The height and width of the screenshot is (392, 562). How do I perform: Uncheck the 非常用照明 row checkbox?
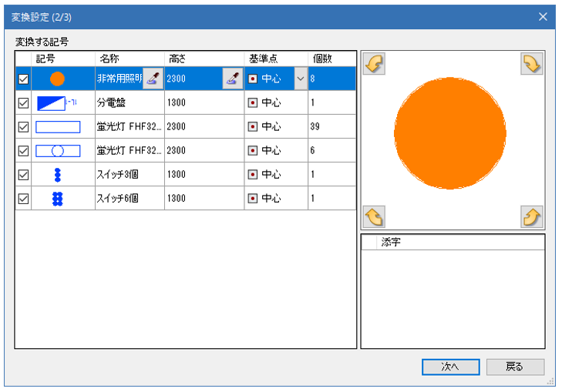(x=23, y=79)
